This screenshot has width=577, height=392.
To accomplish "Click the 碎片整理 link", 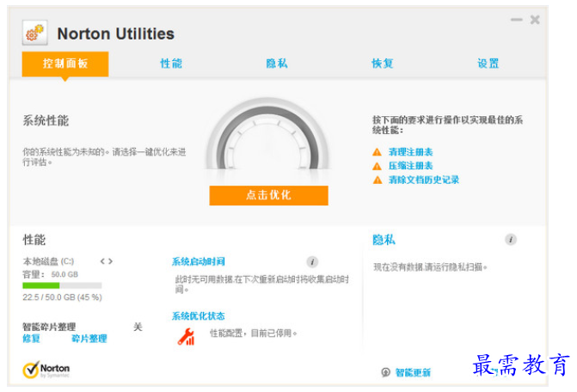I will point(89,339).
